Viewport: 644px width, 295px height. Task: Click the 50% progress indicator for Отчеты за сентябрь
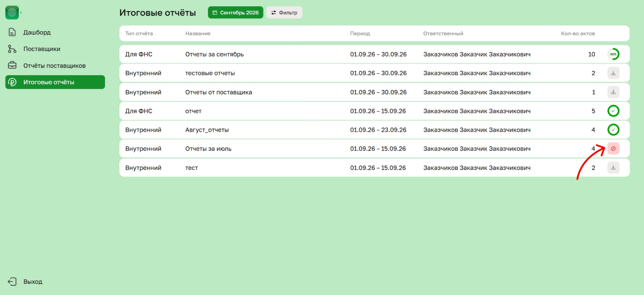point(613,54)
